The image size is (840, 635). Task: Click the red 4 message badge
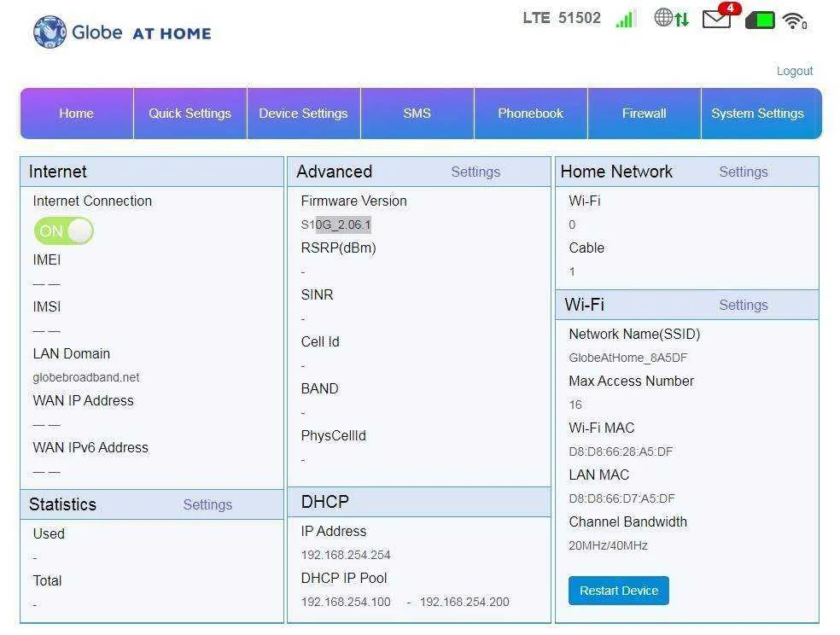730,8
